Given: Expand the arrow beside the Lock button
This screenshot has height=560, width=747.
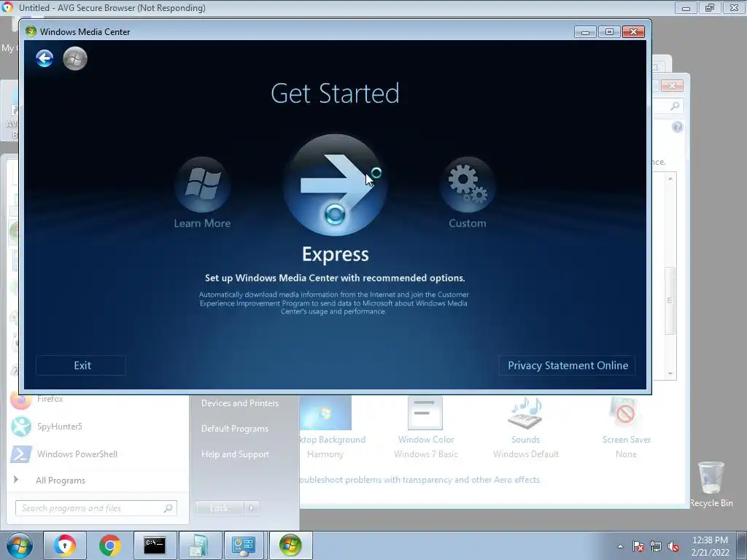Looking at the screenshot, I should (x=252, y=508).
